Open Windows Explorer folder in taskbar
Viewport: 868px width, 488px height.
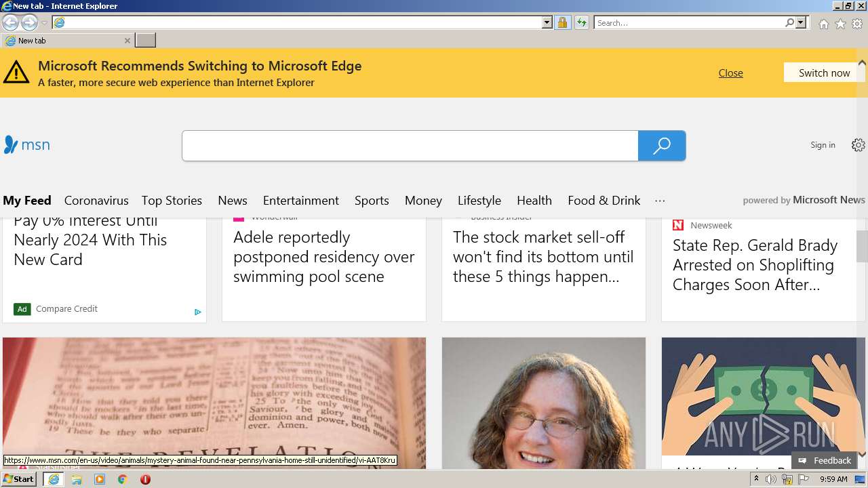(77, 479)
